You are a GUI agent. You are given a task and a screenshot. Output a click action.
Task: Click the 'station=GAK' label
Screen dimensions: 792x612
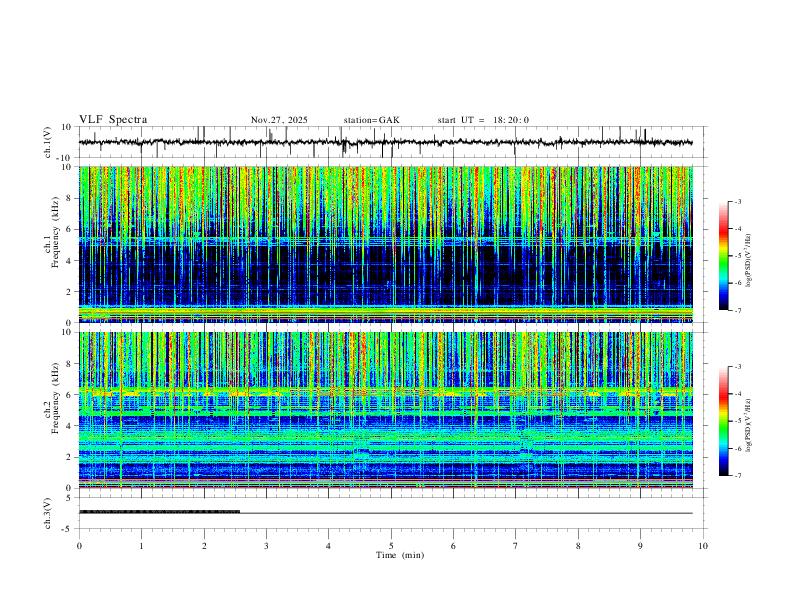point(371,120)
